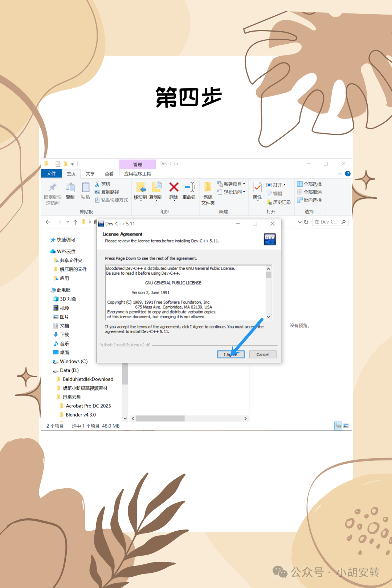
Task: Click the horizontal scrollbar right arrow in the file pane
Action: coord(246,419)
